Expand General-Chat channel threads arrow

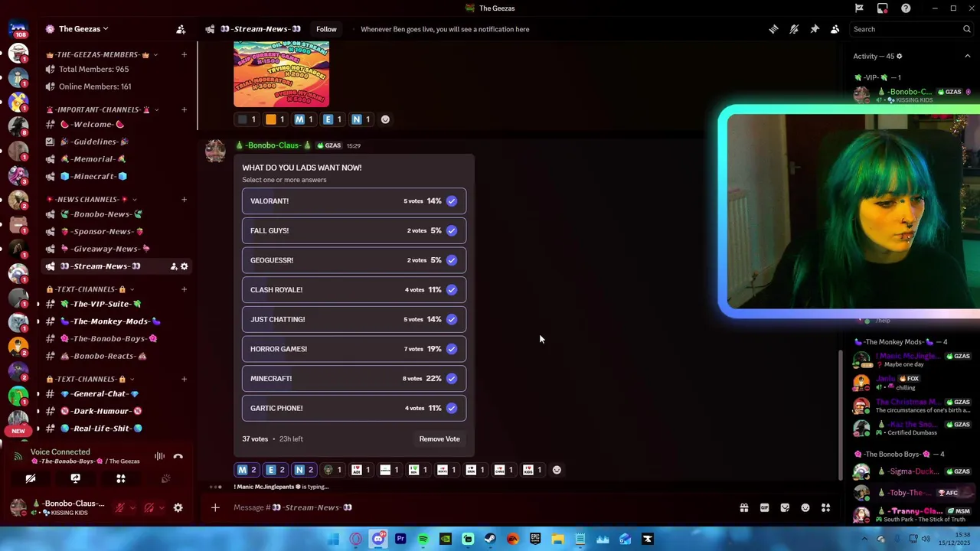38,394
